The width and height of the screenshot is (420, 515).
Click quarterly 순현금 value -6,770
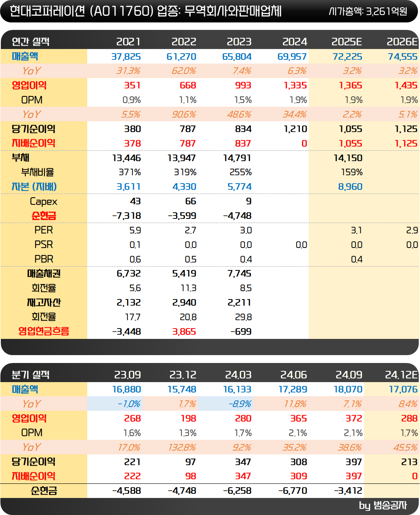293,491
